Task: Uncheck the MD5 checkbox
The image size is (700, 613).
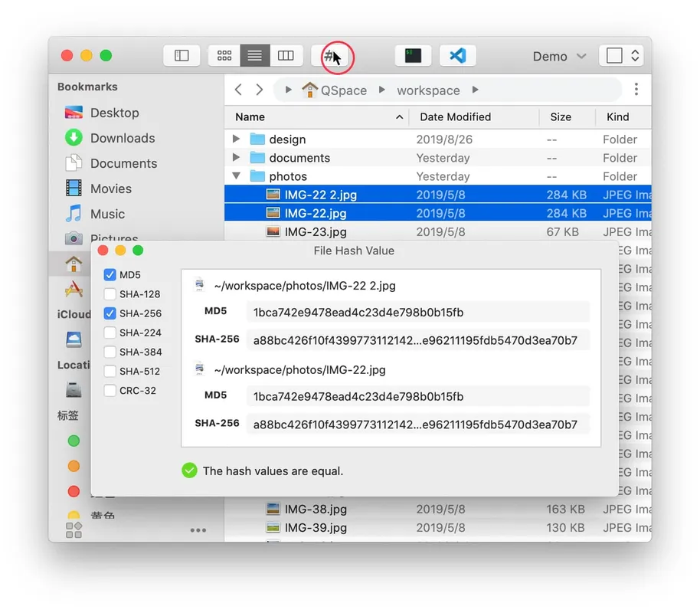Action: click(x=110, y=275)
